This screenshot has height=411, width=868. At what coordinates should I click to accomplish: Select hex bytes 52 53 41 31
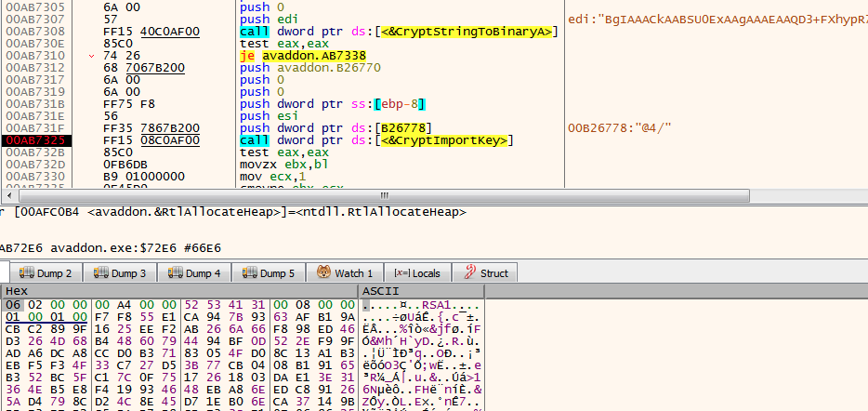[224, 305]
